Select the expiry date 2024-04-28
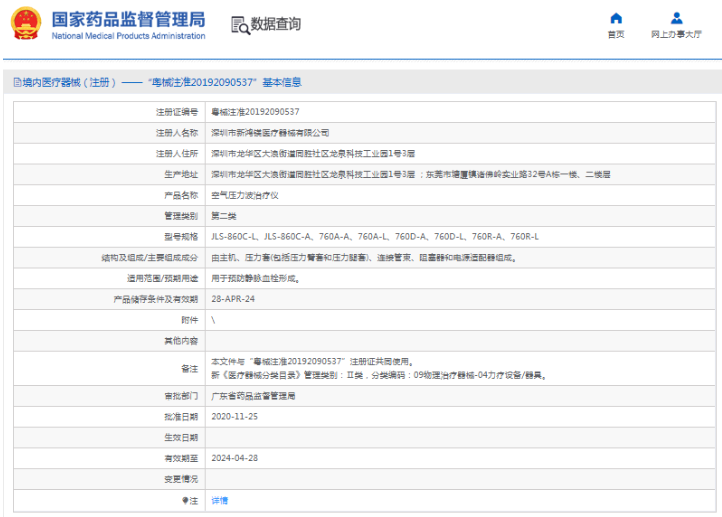 pos(234,459)
